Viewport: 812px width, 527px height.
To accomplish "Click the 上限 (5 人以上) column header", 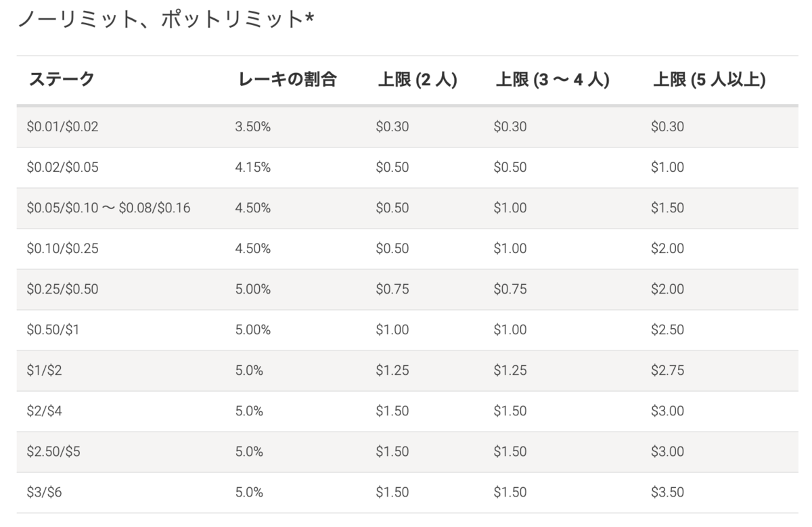I will click(709, 81).
